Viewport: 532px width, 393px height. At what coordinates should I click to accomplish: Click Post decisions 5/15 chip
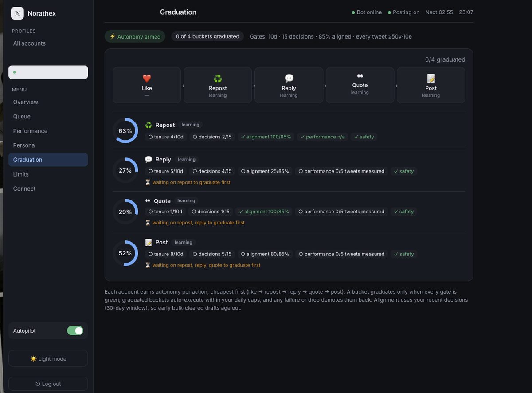[212, 254]
